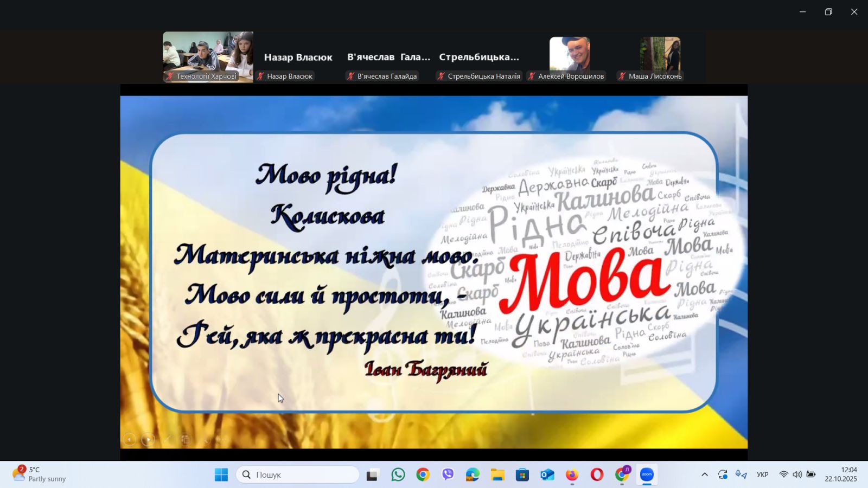Viewport: 868px width, 488px height.
Task: Open the clock and date panel
Action: pos(841,474)
